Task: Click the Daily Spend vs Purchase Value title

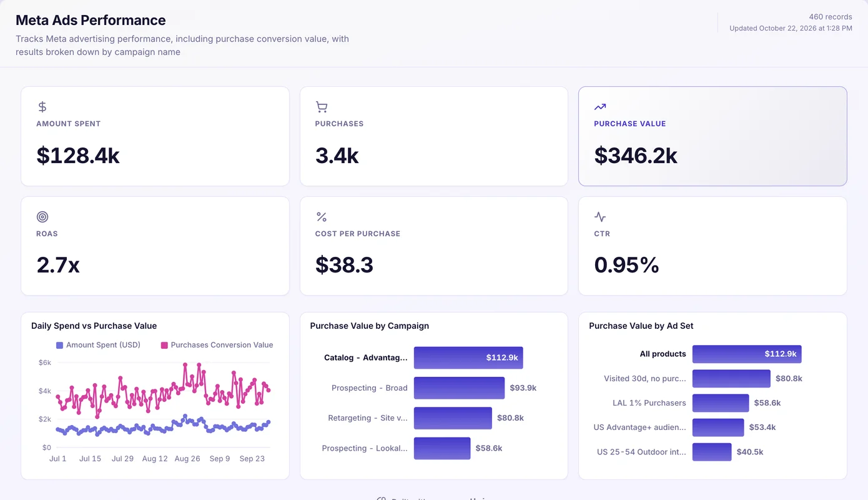Action: [x=94, y=326]
